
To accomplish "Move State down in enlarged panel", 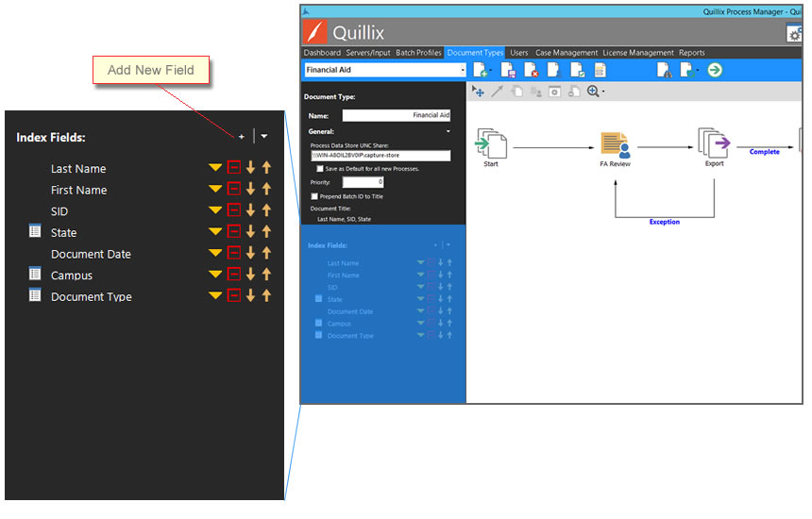I will tap(250, 231).
